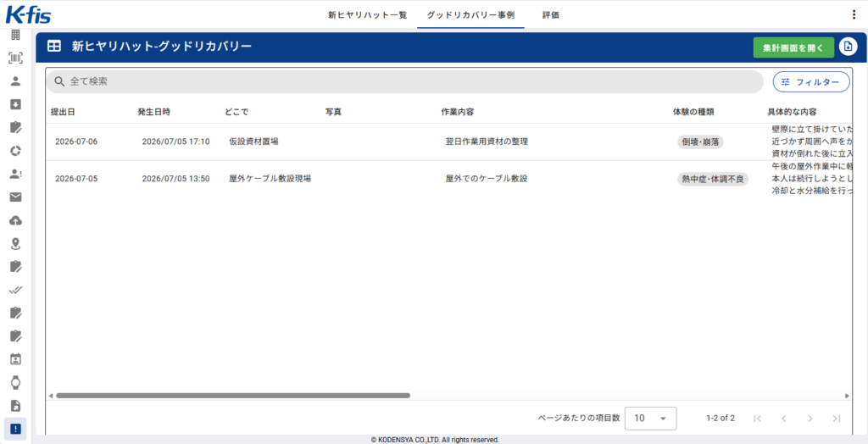Open the 評価 tab
Viewport: 868px width, 444px height.
(x=551, y=15)
